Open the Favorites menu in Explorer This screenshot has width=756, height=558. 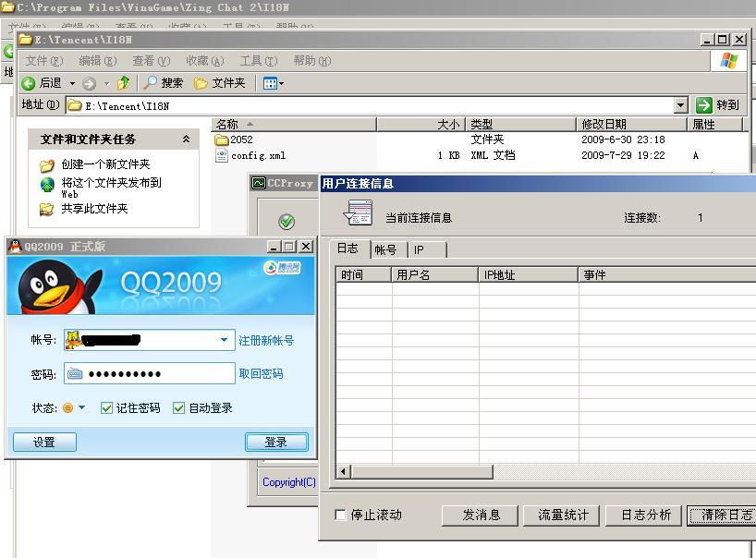point(205,61)
